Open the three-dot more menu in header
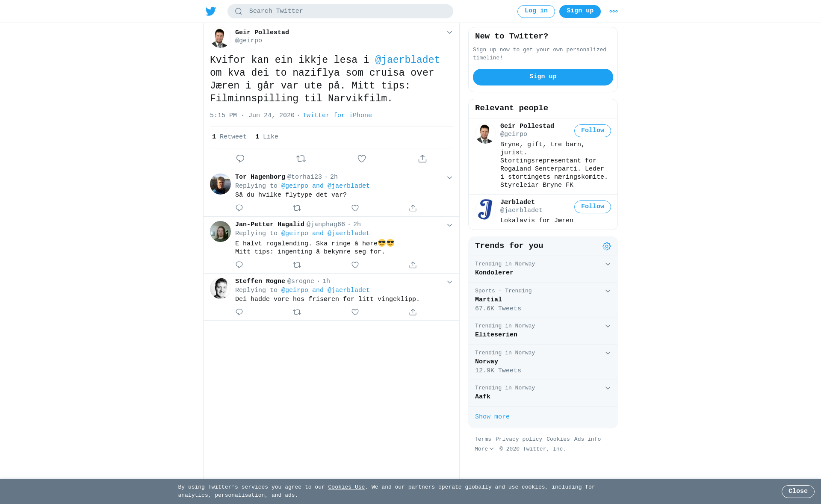821x504 pixels. tap(614, 12)
